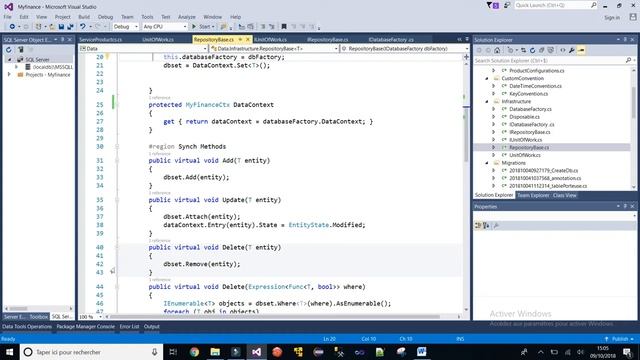Click the split editor icon above the scrollbar
Screen dimensions: 640x360
466,57
